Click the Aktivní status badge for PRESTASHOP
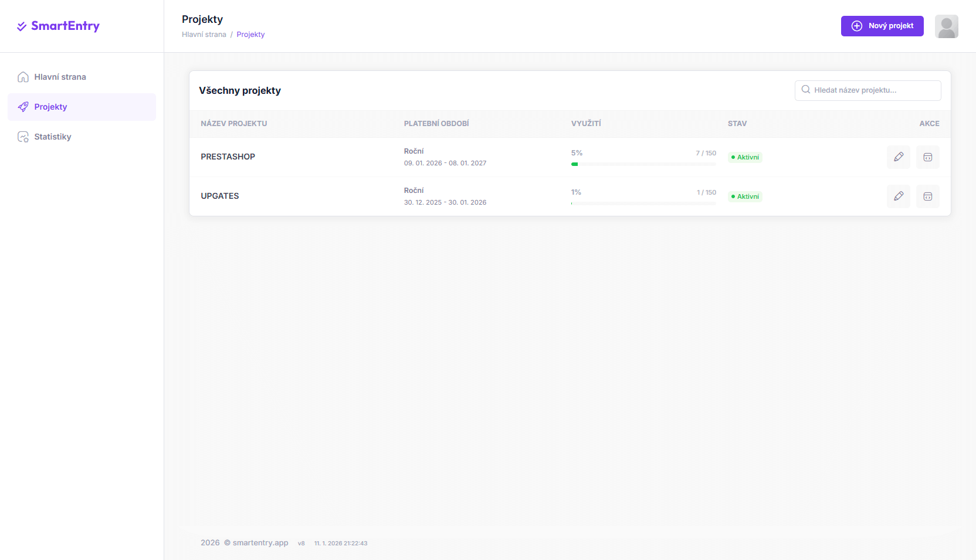Screen dimensions: 976x560 [x=745, y=157]
